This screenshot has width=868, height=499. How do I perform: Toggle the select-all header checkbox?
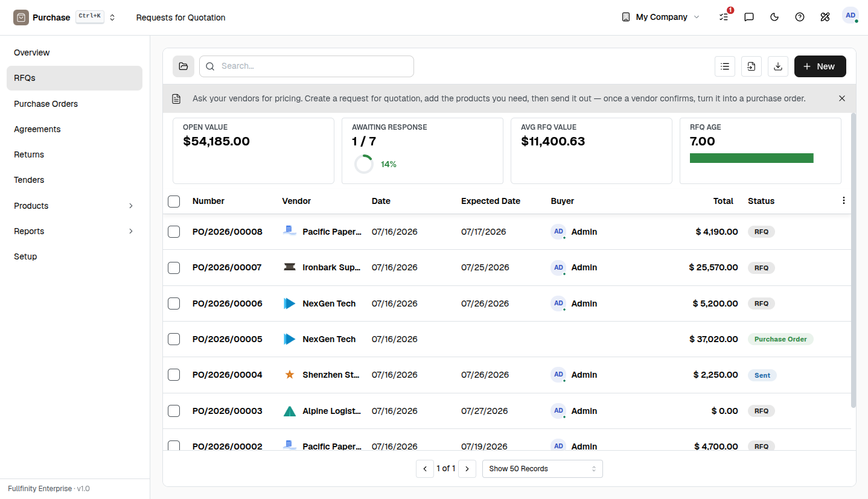point(174,201)
